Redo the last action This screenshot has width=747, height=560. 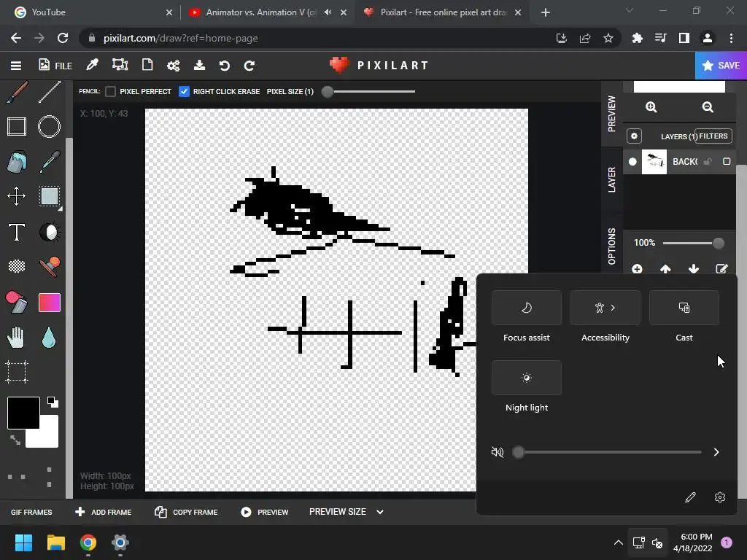click(x=249, y=66)
